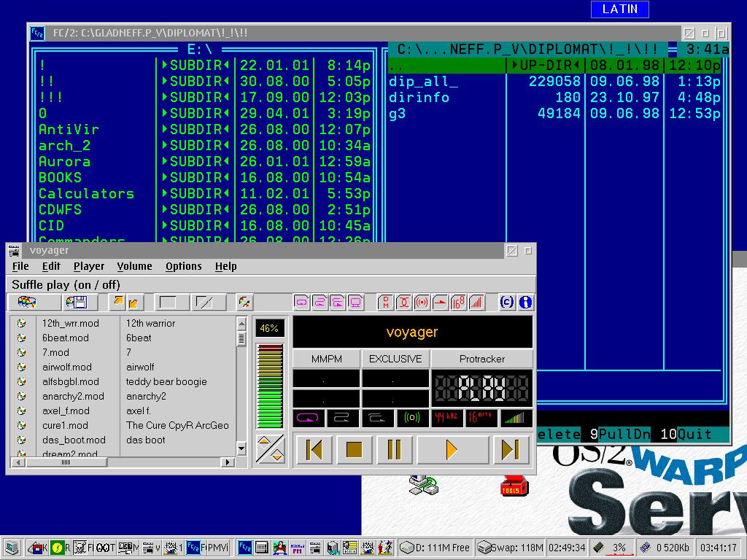Click the desktop computer icon at taskbar start
747x560 pixels.
point(12,548)
